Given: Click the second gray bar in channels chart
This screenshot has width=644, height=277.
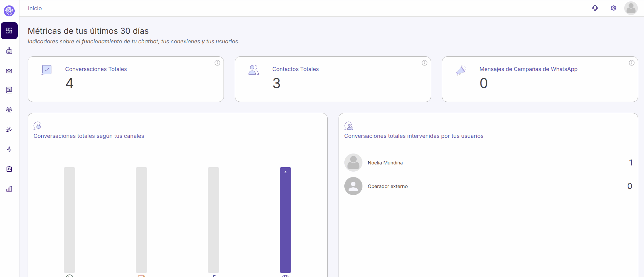Looking at the screenshot, I should (x=141, y=220).
